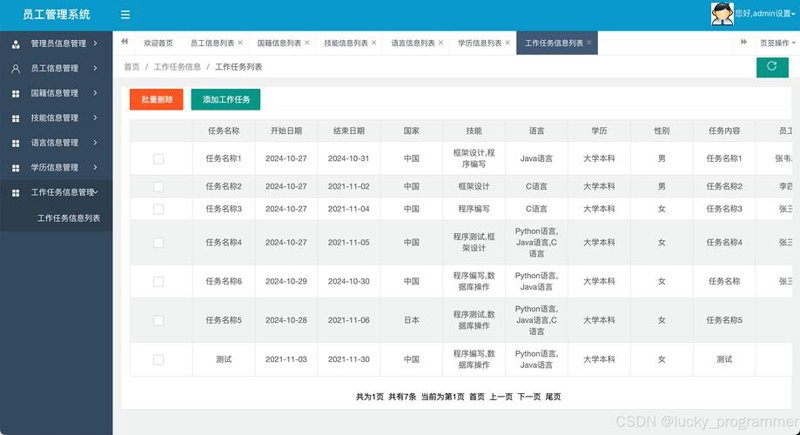Click the 语言信息管理 grid icon
Screen dimensions: 800x435
pyautogui.click(x=16, y=143)
